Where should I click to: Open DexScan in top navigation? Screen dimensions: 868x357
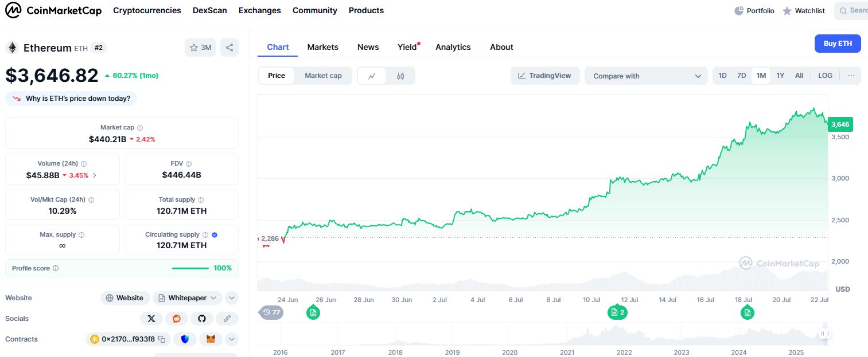[x=210, y=10]
